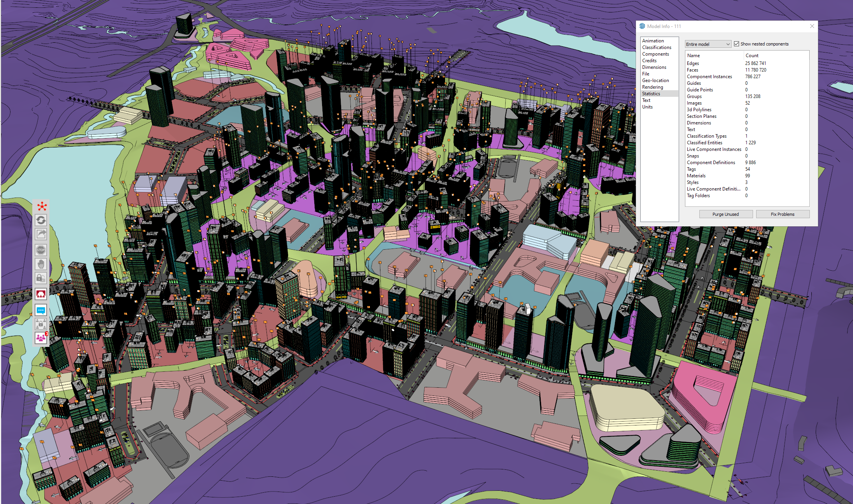Open the Entire model dropdown

(x=708, y=44)
